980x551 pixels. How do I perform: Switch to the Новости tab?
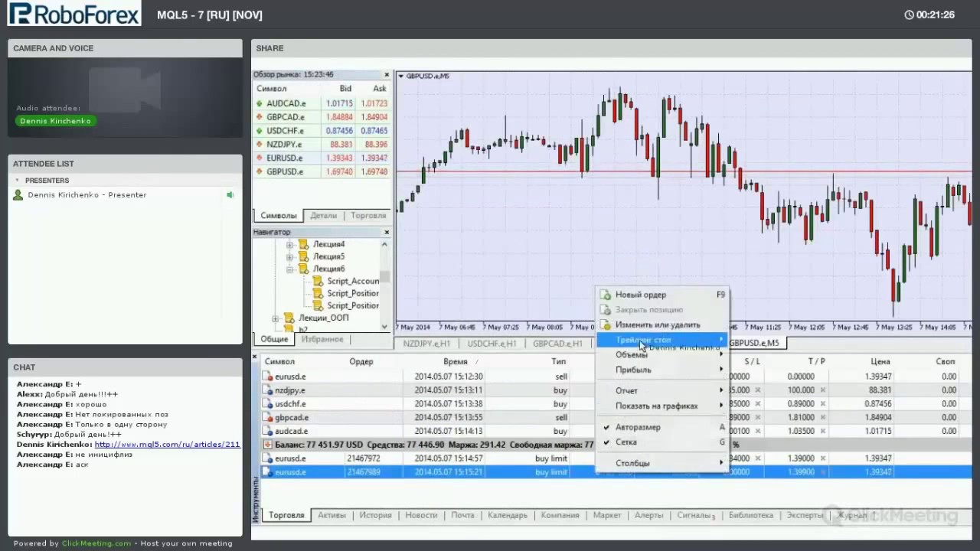(421, 515)
